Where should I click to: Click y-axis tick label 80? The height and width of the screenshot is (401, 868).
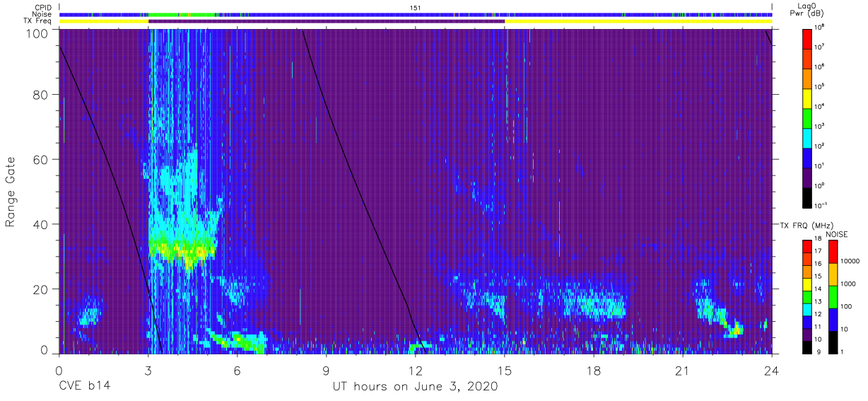click(42, 95)
